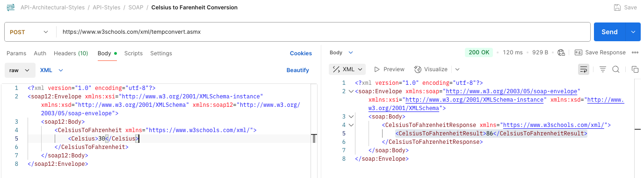Image resolution: width=644 pixels, height=178 pixels.
Task: Open the raw body type dropdown
Action: 20,70
